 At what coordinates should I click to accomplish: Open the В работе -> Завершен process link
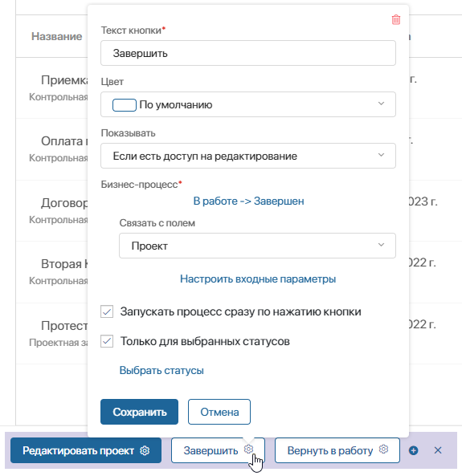pyautogui.click(x=248, y=201)
